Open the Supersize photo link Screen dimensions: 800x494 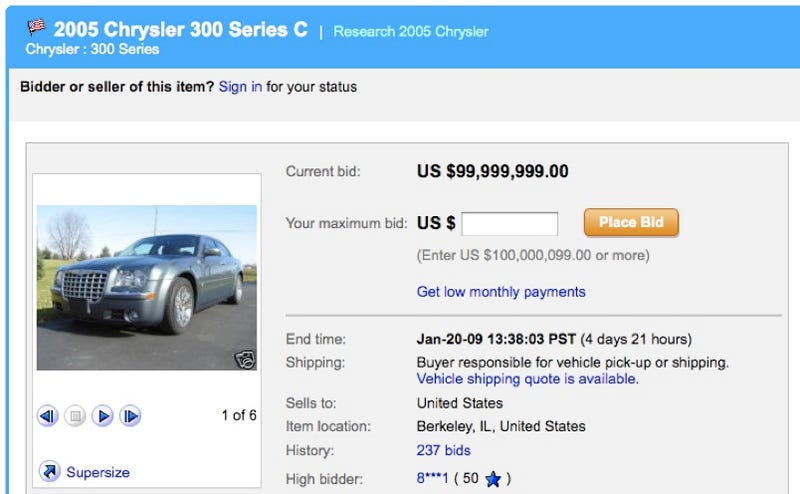coord(98,473)
